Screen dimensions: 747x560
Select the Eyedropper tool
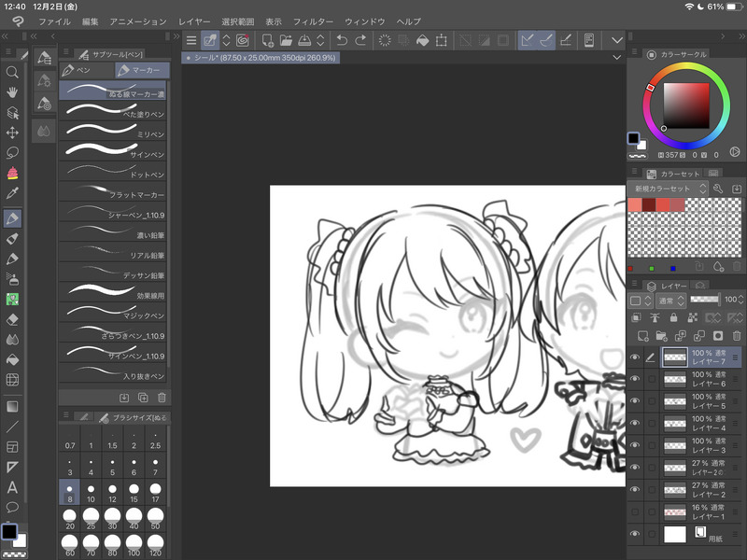tap(12, 193)
